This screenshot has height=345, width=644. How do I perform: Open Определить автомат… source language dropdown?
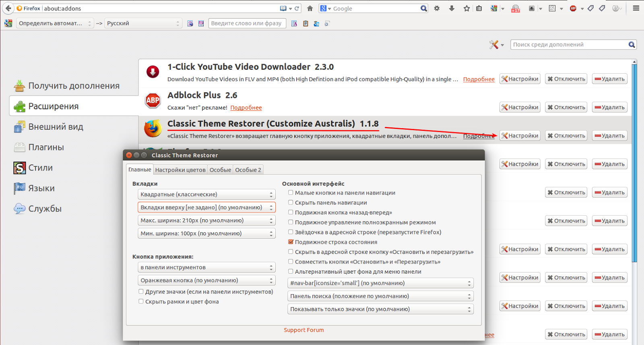(55, 23)
